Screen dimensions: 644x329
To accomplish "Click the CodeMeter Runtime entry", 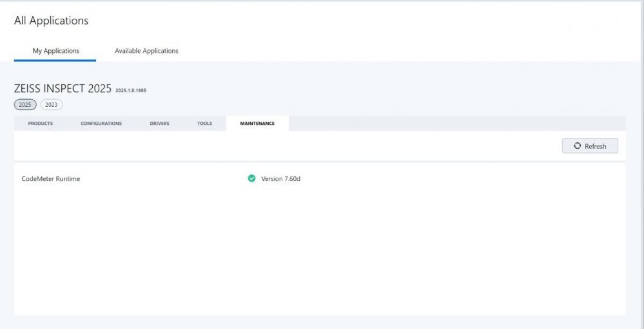I will 51,179.
